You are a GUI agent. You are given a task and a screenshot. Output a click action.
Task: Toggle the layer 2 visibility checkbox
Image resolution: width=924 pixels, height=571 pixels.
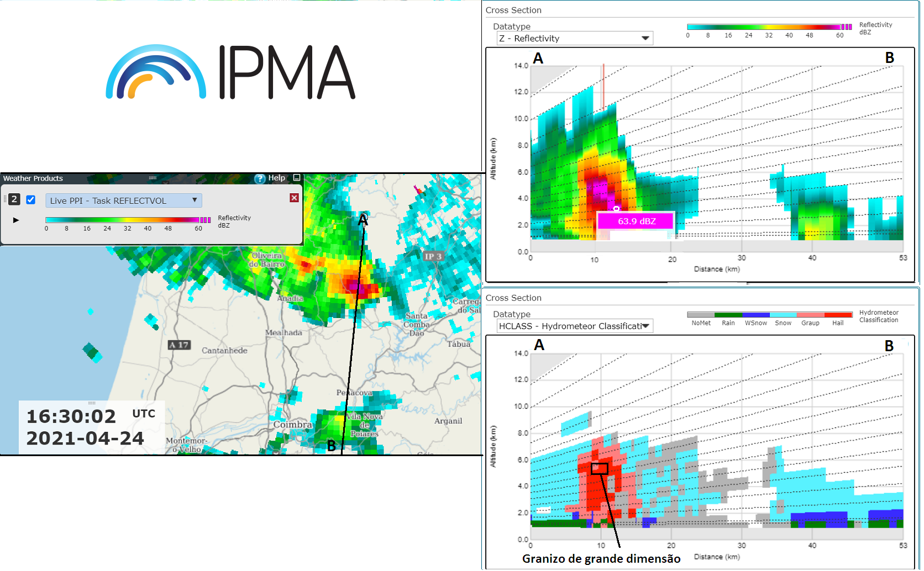31,200
